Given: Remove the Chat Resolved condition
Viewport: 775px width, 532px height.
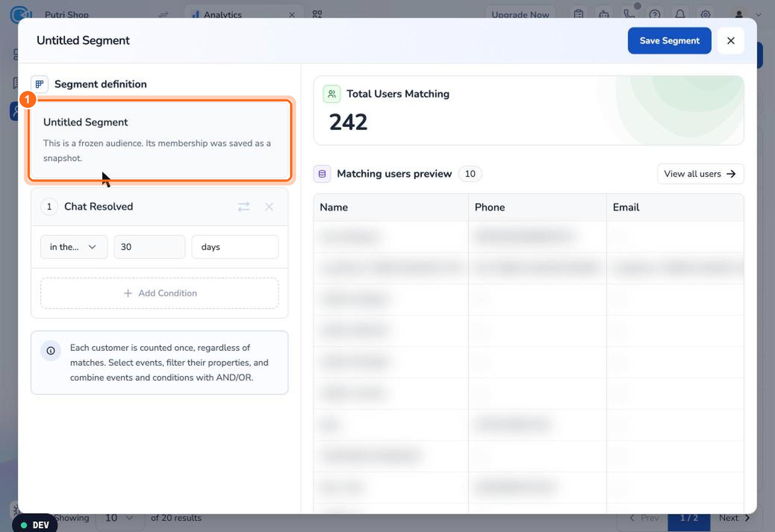Looking at the screenshot, I should point(269,206).
